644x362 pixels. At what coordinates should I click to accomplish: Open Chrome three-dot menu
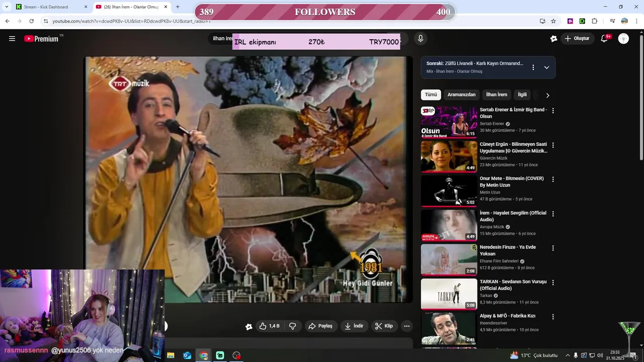point(636,21)
